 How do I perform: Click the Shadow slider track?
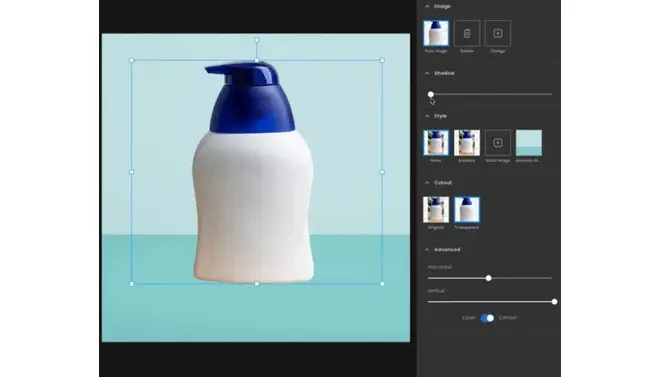(x=490, y=94)
